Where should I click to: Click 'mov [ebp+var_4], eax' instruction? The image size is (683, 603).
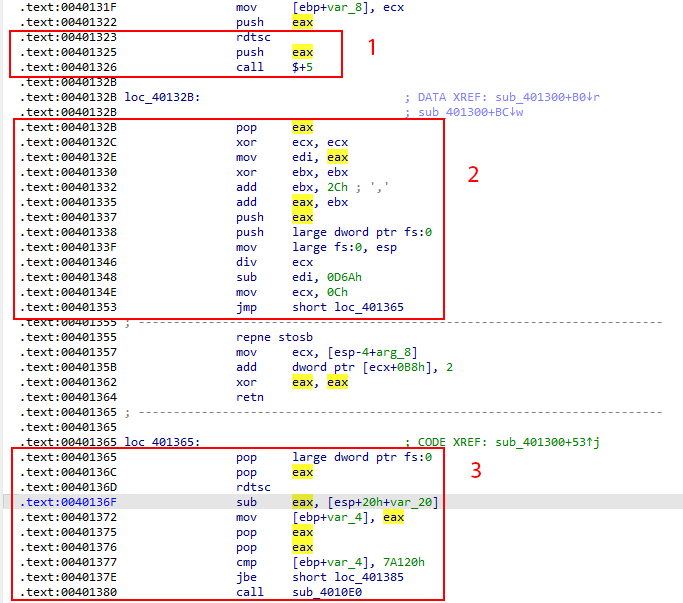pyautogui.click(x=320, y=517)
